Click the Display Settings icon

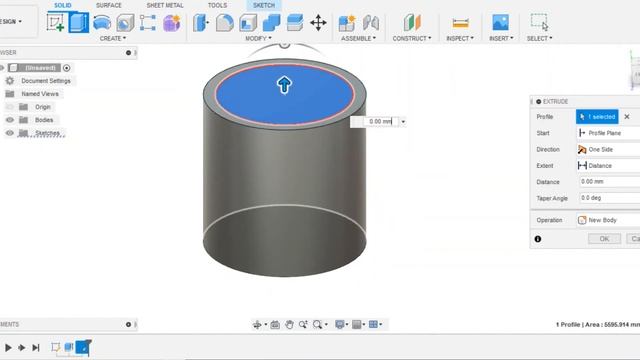(339, 324)
